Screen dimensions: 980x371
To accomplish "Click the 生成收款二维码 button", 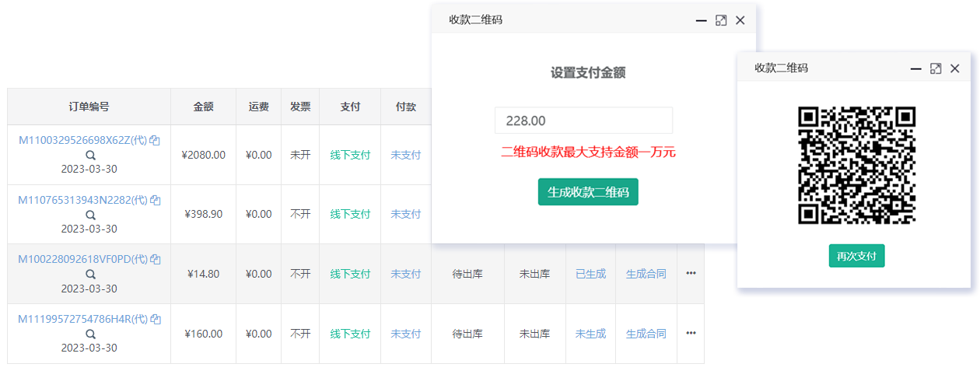I will (x=588, y=192).
